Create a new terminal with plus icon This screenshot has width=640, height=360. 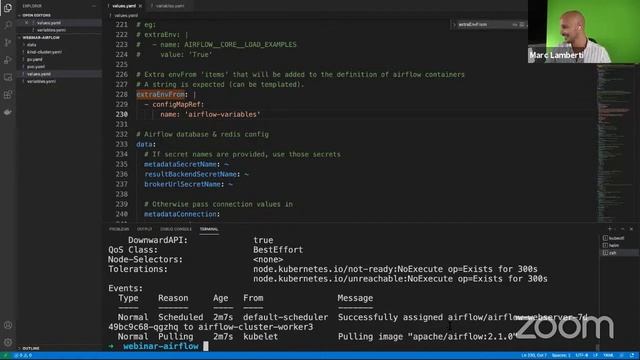610,229
